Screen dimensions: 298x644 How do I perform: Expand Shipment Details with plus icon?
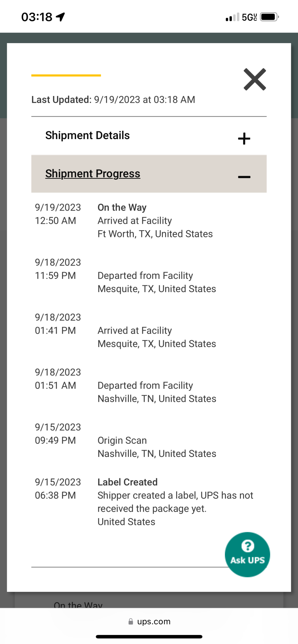[x=244, y=139]
